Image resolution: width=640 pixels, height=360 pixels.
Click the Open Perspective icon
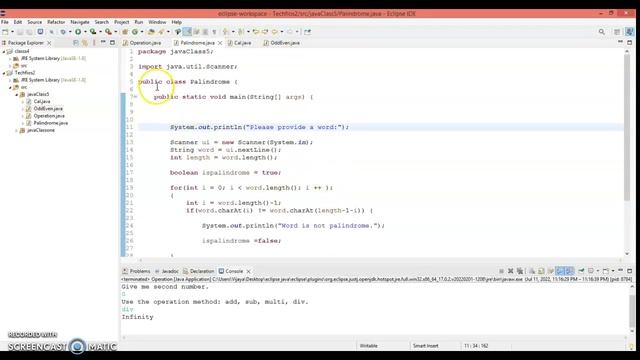click(x=617, y=32)
